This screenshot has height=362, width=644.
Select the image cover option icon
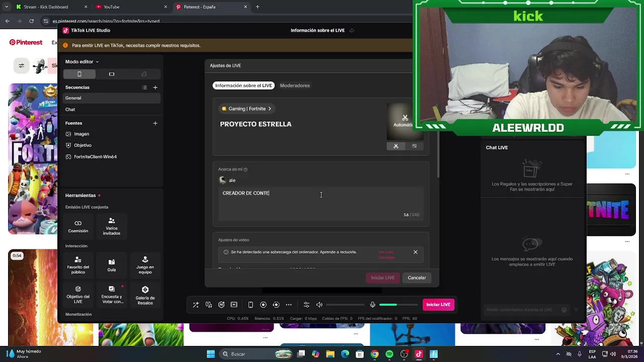(414, 146)
